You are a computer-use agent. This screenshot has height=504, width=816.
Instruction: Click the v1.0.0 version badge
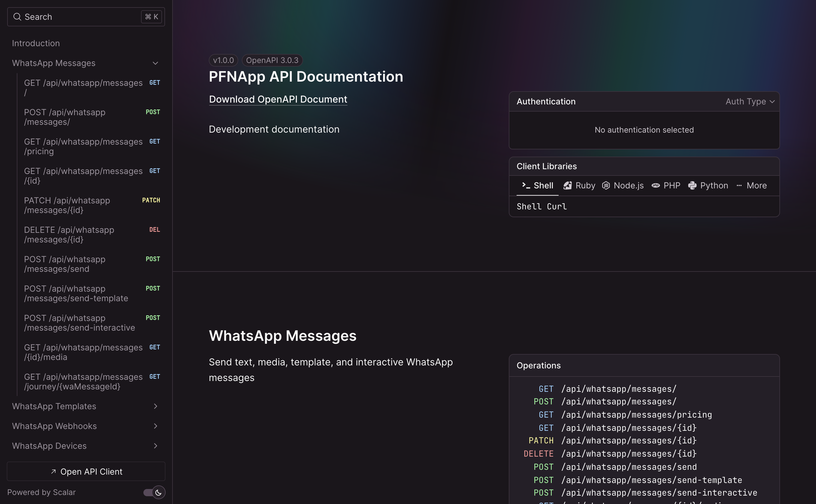click(x=223, y=60)
